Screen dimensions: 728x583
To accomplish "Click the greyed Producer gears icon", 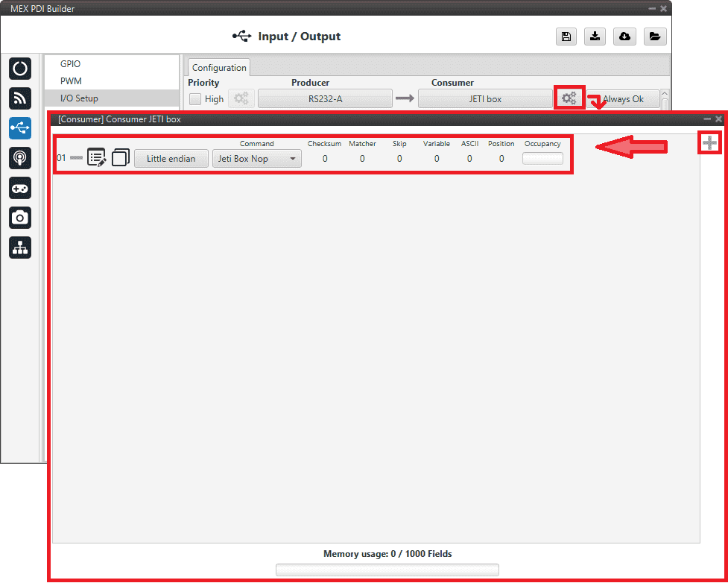I will click(x=241, y=98).
